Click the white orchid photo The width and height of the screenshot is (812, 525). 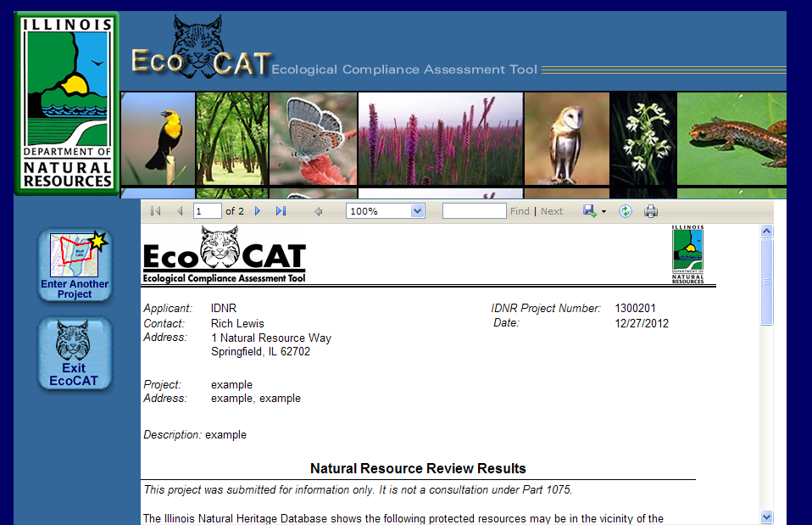(643, 138)
